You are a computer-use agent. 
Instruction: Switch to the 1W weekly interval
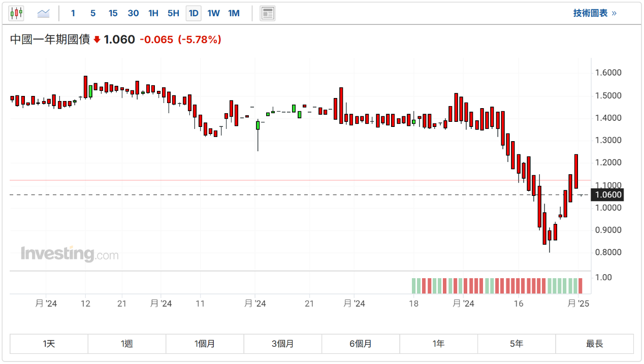(213, 13)
